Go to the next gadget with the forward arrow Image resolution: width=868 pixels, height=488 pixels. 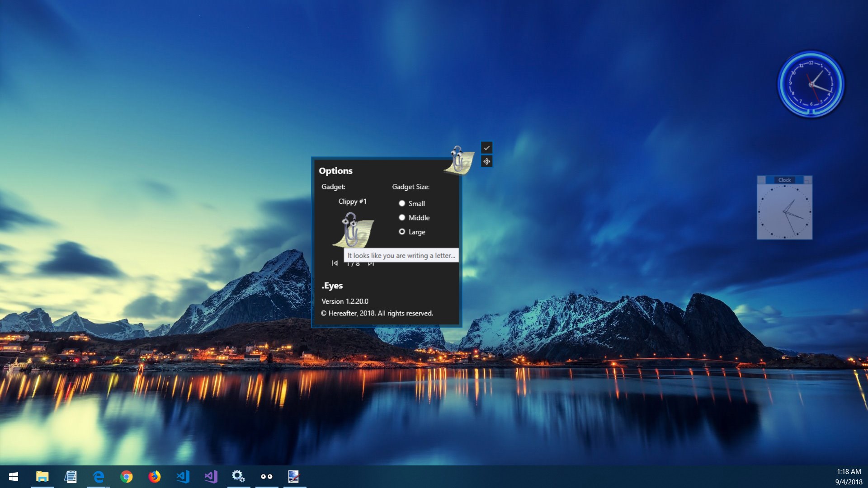(x=371, y=263)
